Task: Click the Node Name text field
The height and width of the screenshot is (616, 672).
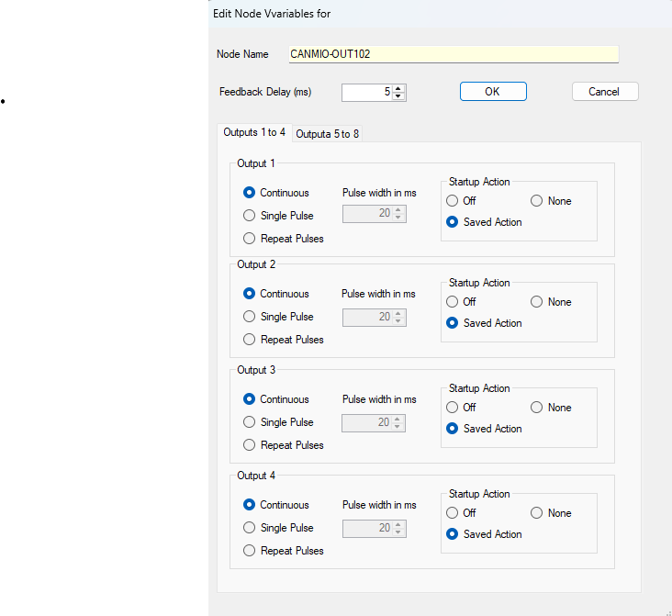Action: tap(454, 54)
